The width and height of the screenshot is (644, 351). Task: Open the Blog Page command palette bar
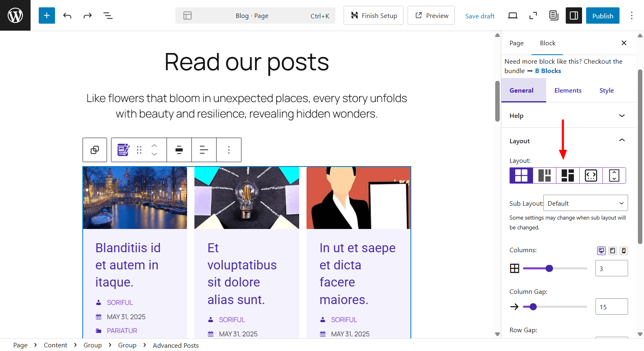click(255, 16)
